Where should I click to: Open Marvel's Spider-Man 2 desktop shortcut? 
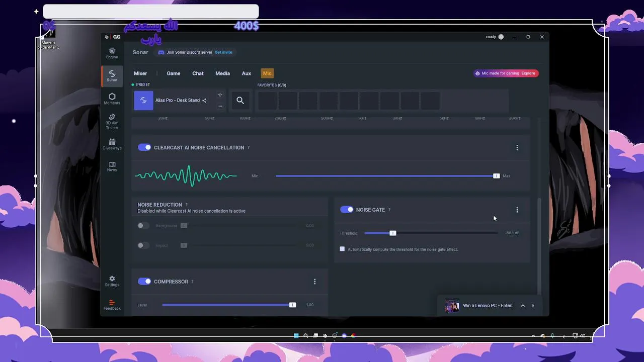[48, 37]
